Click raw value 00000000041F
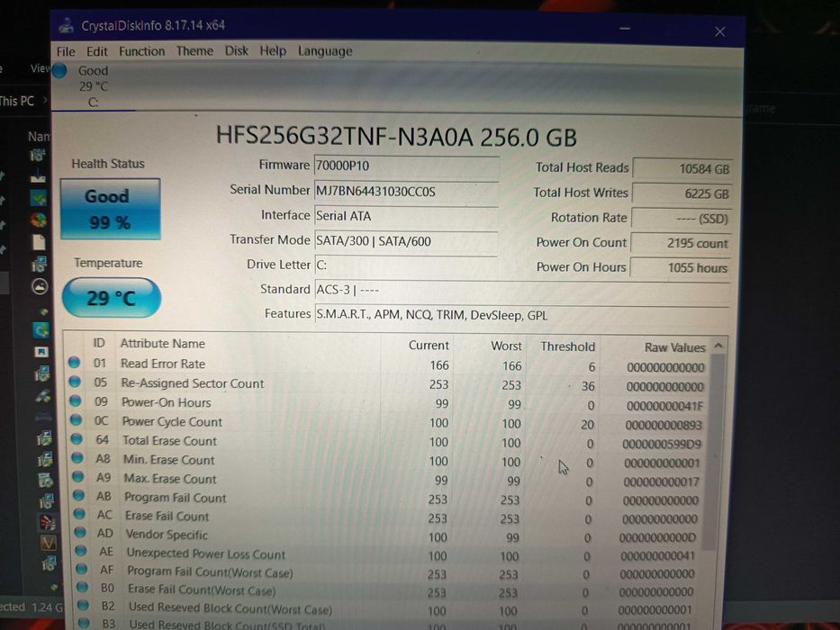Screen dimensions: 840x630 (664, 406)
